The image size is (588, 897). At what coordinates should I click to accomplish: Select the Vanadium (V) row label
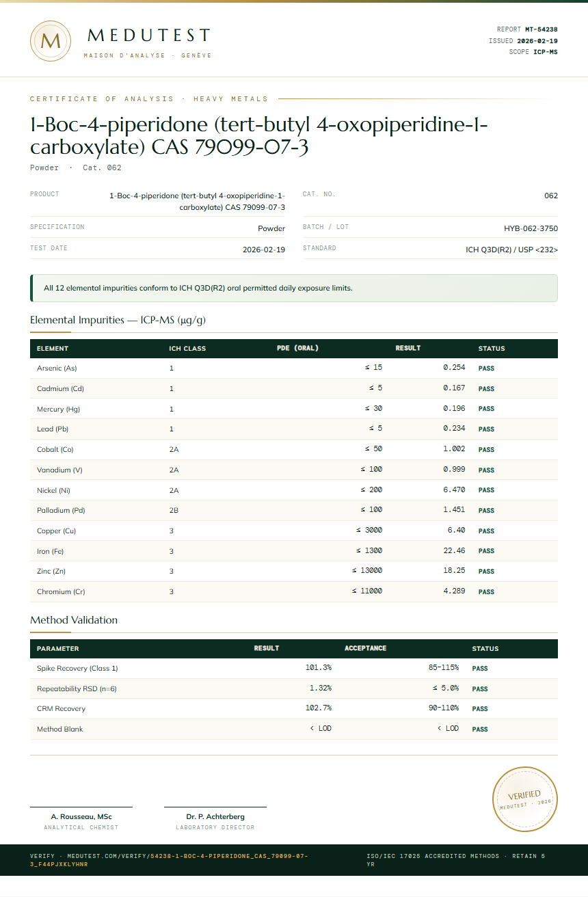click(x=59, y=470)
